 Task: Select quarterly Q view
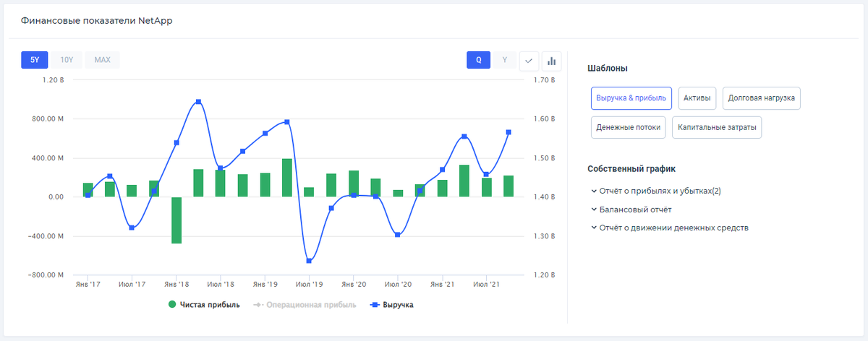tap(478, 60)
